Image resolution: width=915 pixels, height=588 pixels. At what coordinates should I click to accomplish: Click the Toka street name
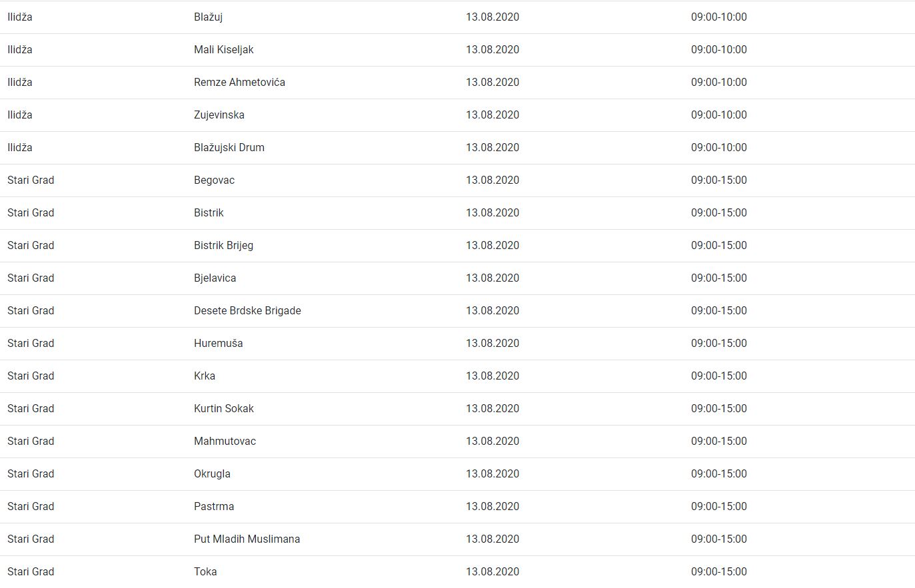(205, 572)
